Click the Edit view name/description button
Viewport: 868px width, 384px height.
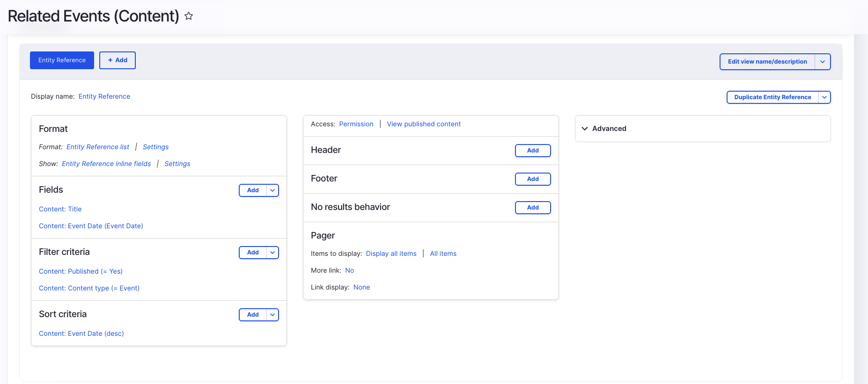click(767, 62)
